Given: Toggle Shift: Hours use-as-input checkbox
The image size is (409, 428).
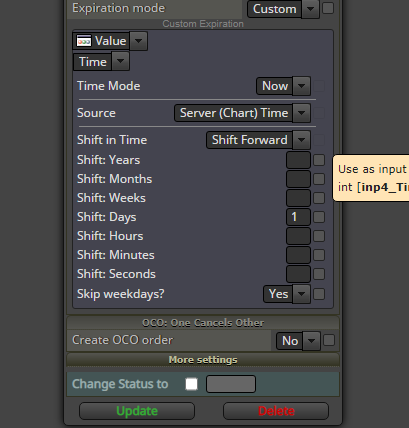Looking at the screenshot, I should click(x=319, y=236).
